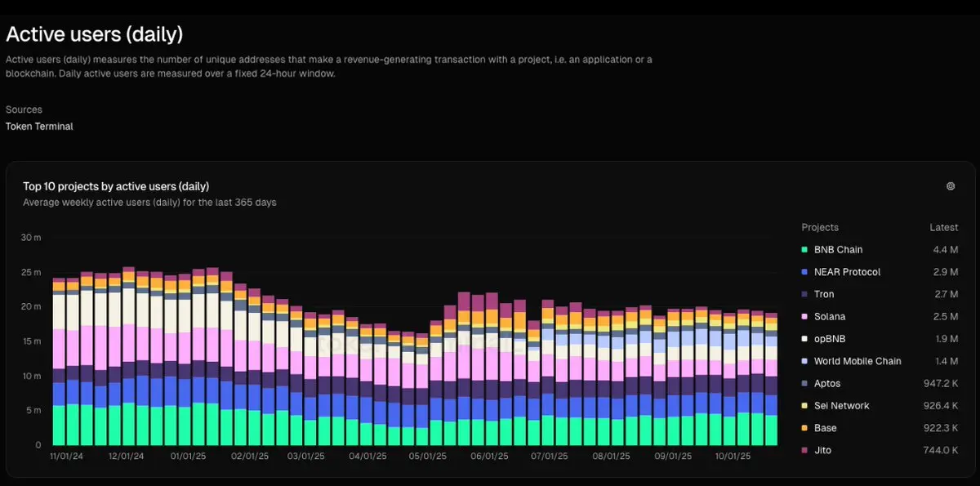Click the 922.3 K latest value

point(942,428)
